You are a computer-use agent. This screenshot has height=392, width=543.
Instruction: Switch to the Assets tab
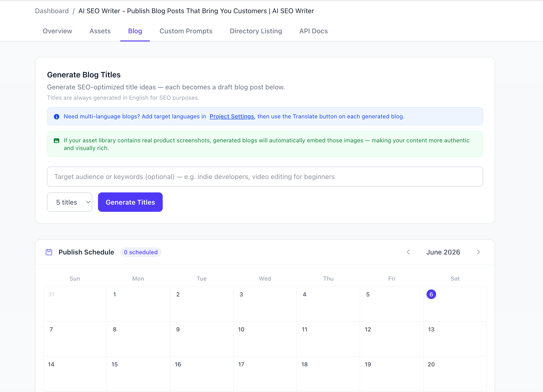[100, 31]
